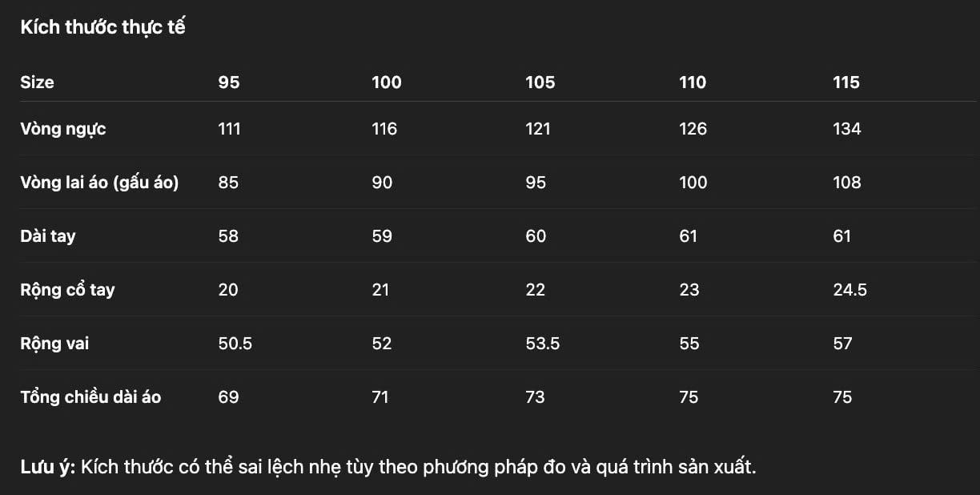Click the shoulder width value 50.5
Image resolution: width=980 pixels, height=495 pixels.
pyautogui.click(x=235, y=344)
